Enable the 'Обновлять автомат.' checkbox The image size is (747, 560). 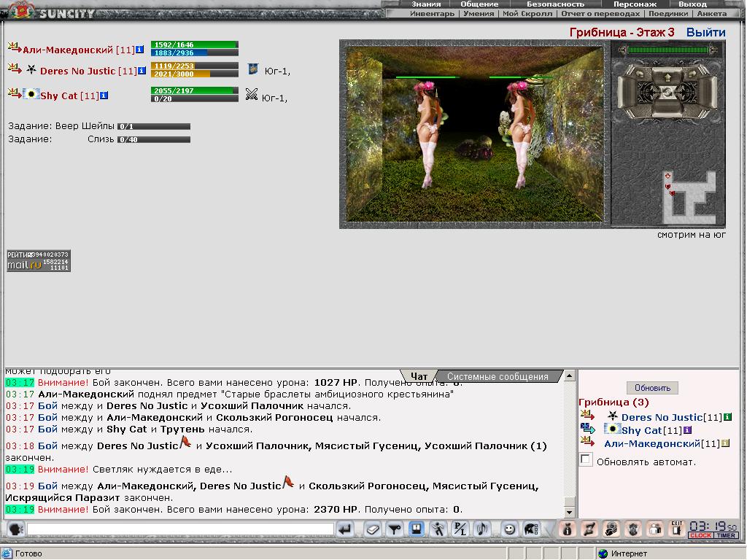tap(586, 459)
